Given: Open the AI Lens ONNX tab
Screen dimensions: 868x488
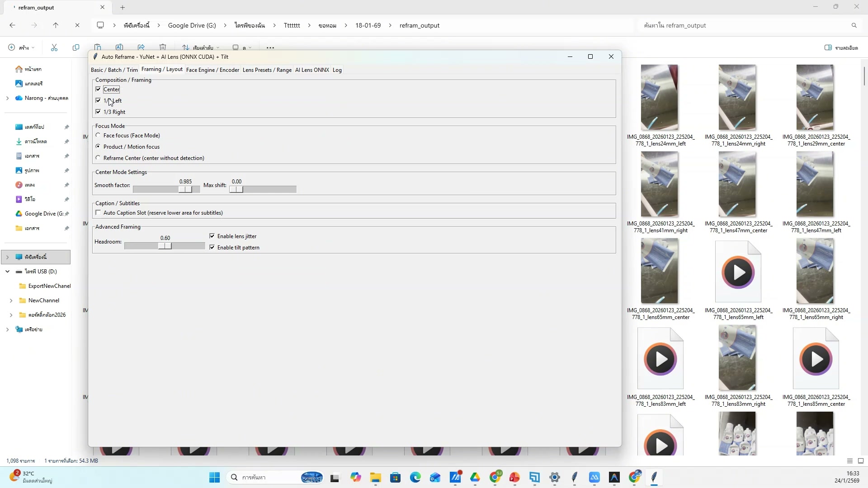Looking at the screenshot, I should (x=312, y=70).
